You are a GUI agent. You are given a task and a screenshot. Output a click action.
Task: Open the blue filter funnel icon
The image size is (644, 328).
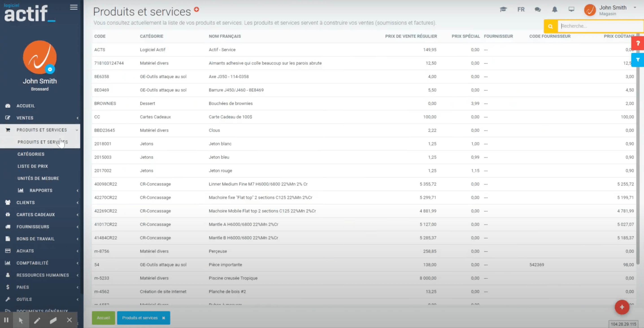click(638, 60)
